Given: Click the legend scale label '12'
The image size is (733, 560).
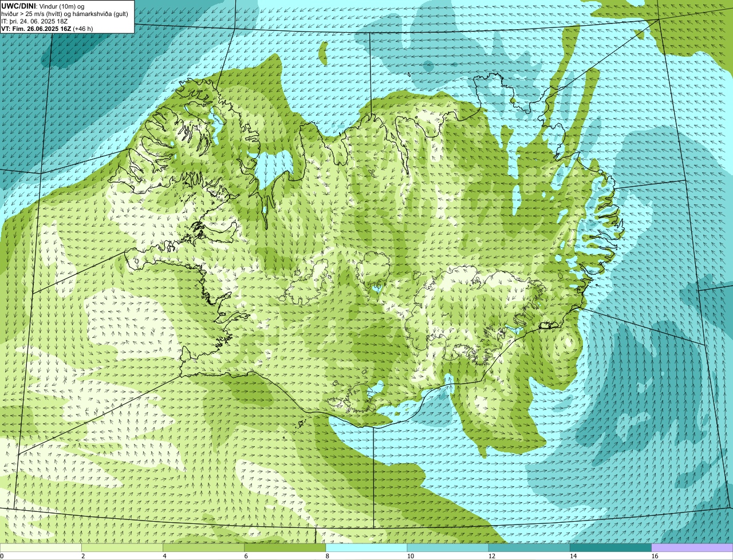Looking at the screenshot, I should (x=492, y=556).
